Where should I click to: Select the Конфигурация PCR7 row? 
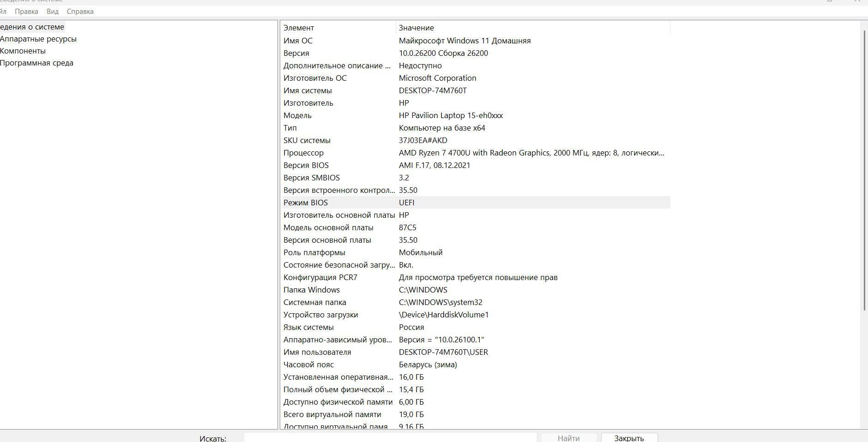[476, 277]
